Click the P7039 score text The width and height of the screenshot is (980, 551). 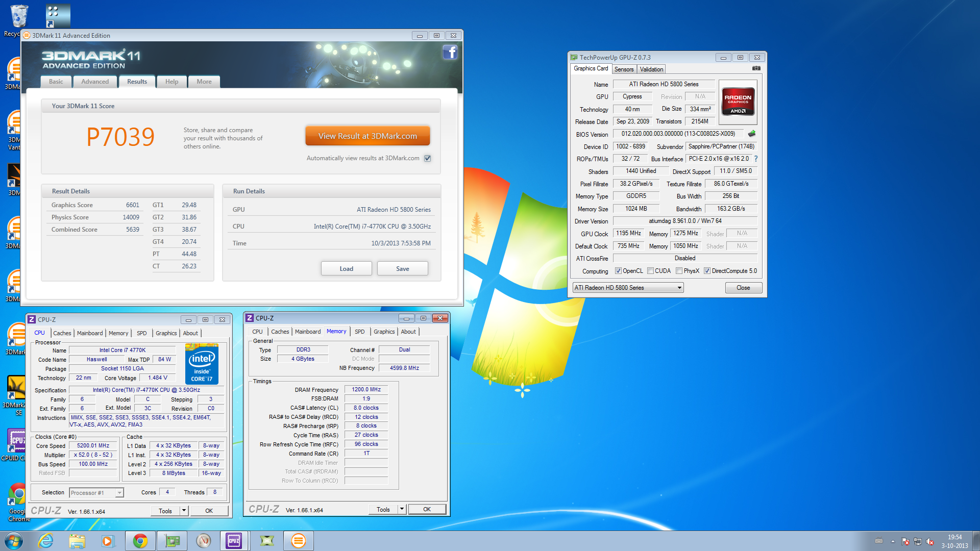[120, 137]
